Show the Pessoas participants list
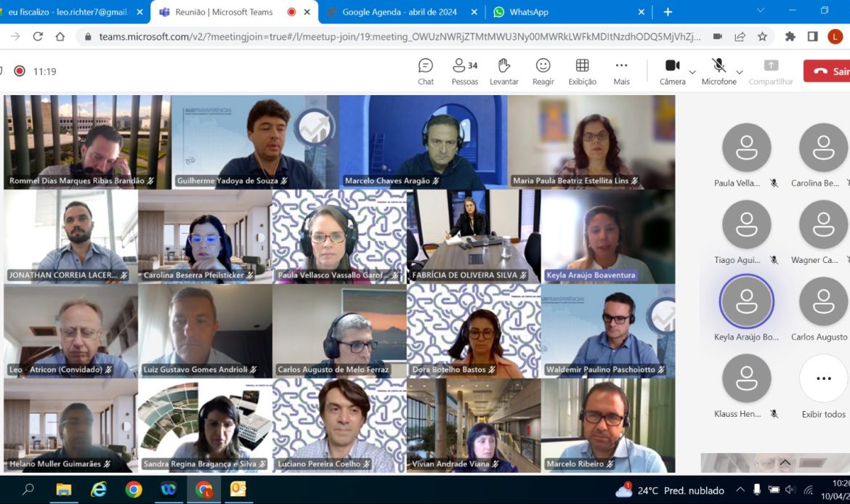 tap(464, 72)
